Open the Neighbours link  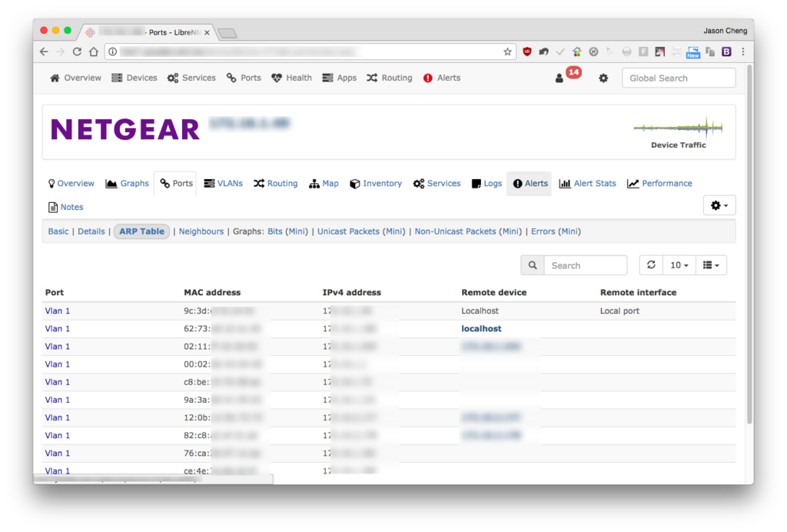(x=201, y=231)
